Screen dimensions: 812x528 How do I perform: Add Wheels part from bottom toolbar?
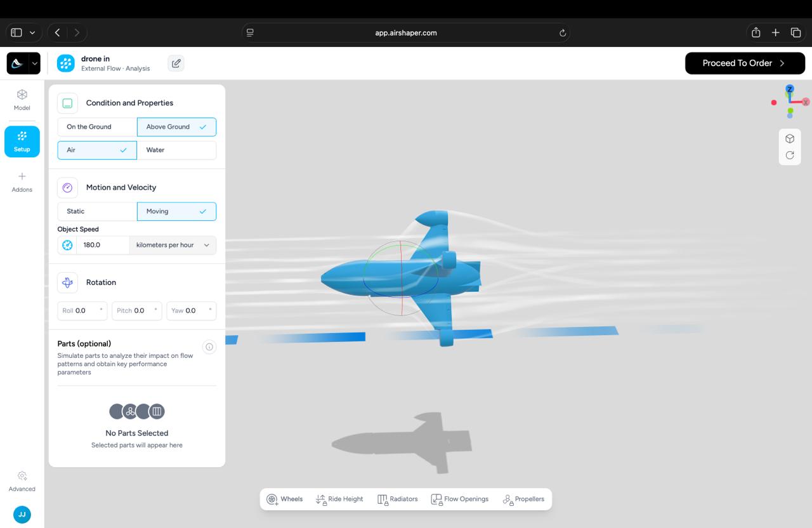point(285,499)
